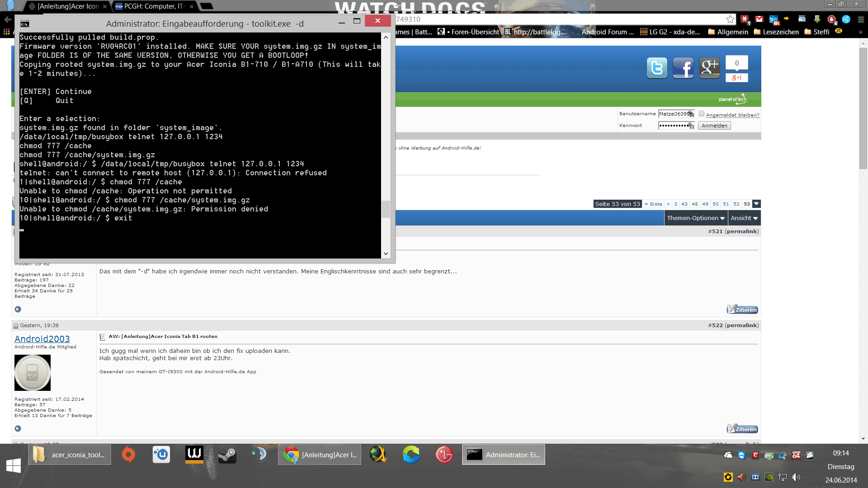868x488 pixels.
Task: Open the red Adblock hand extension icon
Action: tap(832, 19)
